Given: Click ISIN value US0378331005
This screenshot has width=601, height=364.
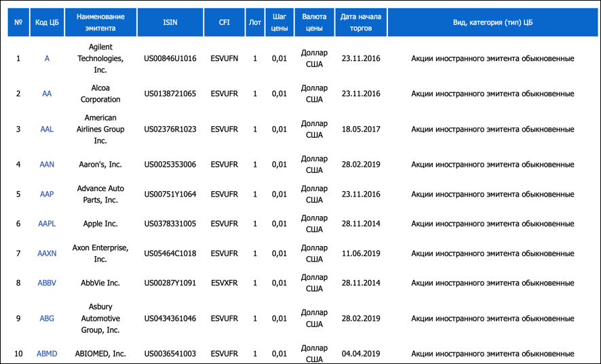Looking at the screenshot, I should pos(170,224).
